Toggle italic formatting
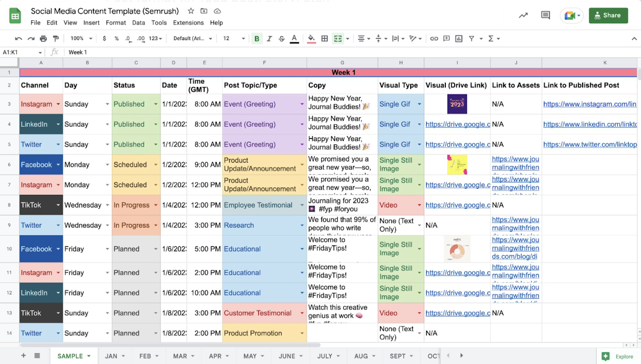Image resolution: width=641 pixels, height=364 pixels. pyautogui.click(x=269, y=38)
